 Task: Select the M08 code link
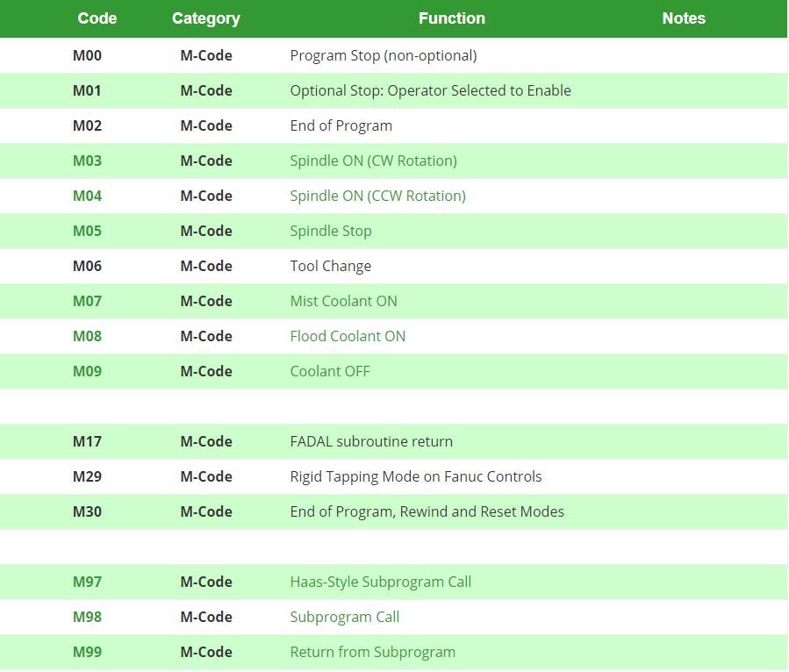pos(88,336)
